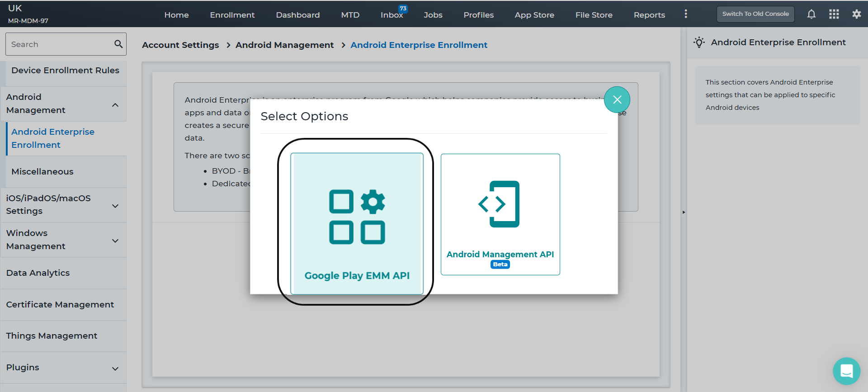Open Miscellaneous in sidebar
The height and width of the screenshot is (392, 868).
pyautogui.click(x=42, y=172)
